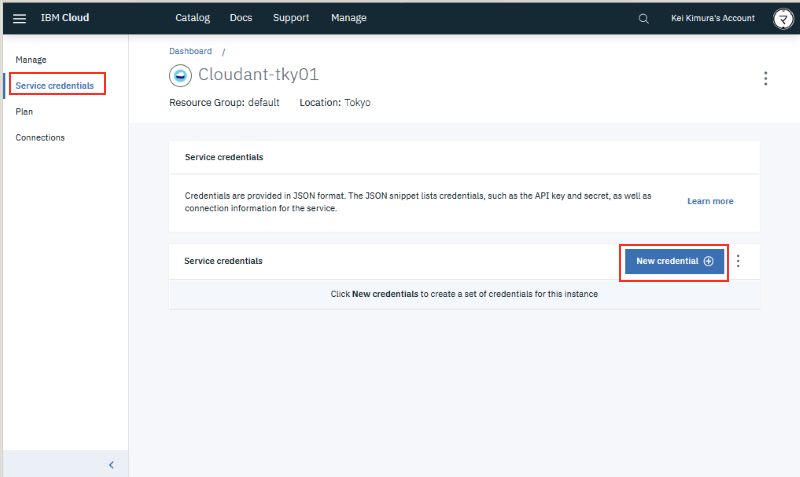Open the hamburger navigation menu
The width and height of the screenshot is (800, 477).
pos(19,18)
